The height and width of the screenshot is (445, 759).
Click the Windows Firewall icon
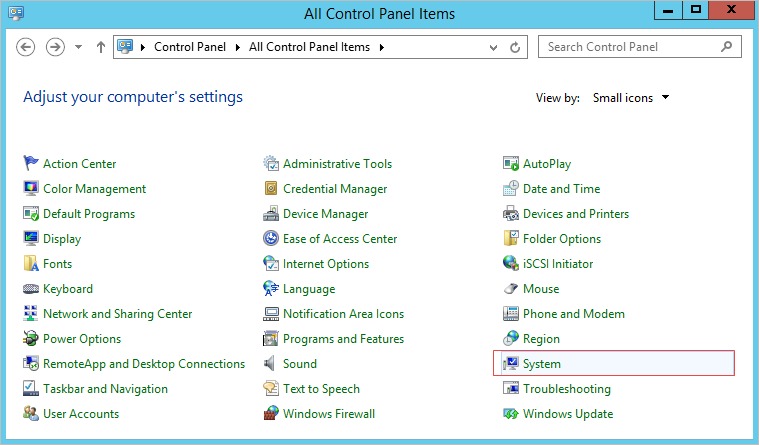[x=271, y=414]
